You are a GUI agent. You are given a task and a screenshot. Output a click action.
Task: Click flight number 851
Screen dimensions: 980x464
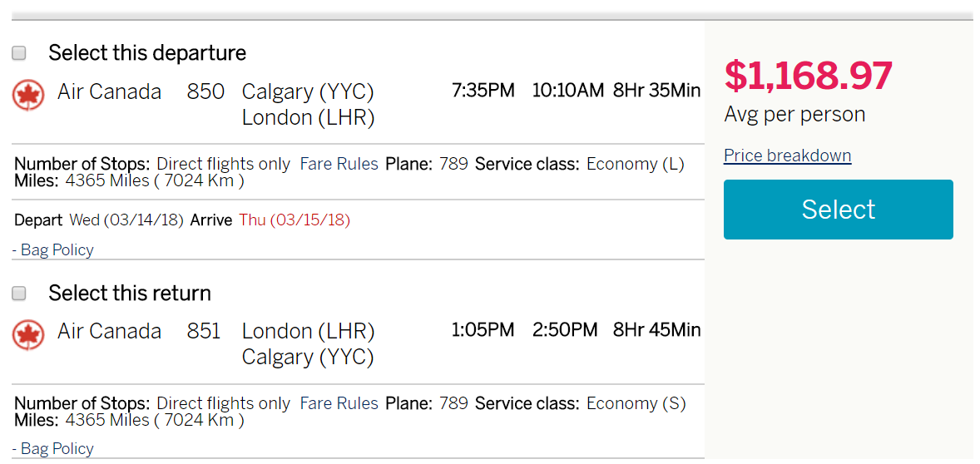204,331
